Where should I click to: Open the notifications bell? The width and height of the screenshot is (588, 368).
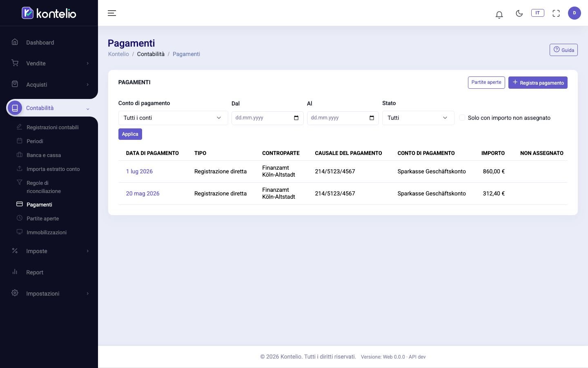click(x=499, y=15)
